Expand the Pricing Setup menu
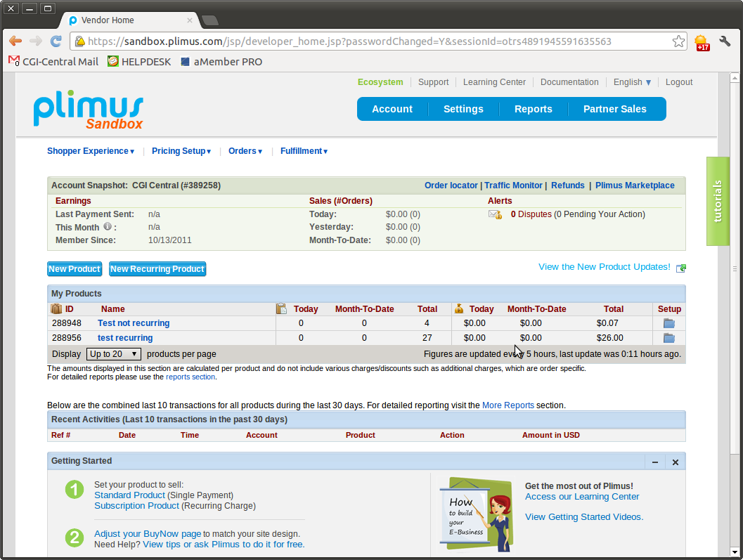 click(181, 151)
